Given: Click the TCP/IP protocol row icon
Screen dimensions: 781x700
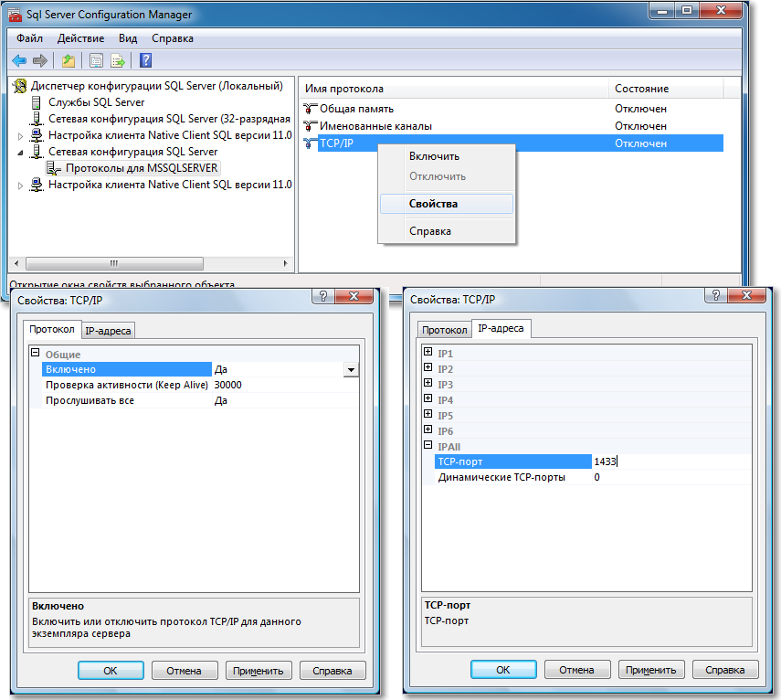Looking at the screenshot, I should [x=310, y=143].
